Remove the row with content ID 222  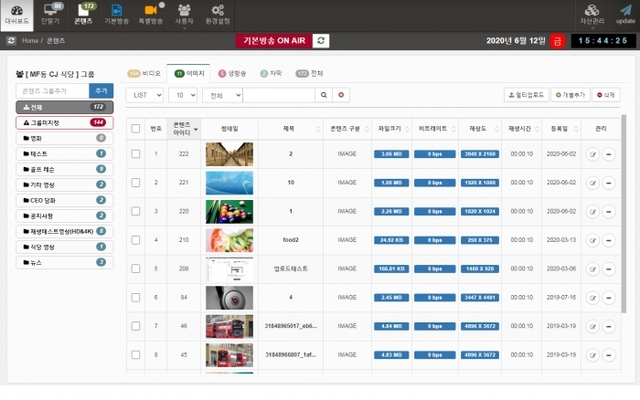point(609,154)
